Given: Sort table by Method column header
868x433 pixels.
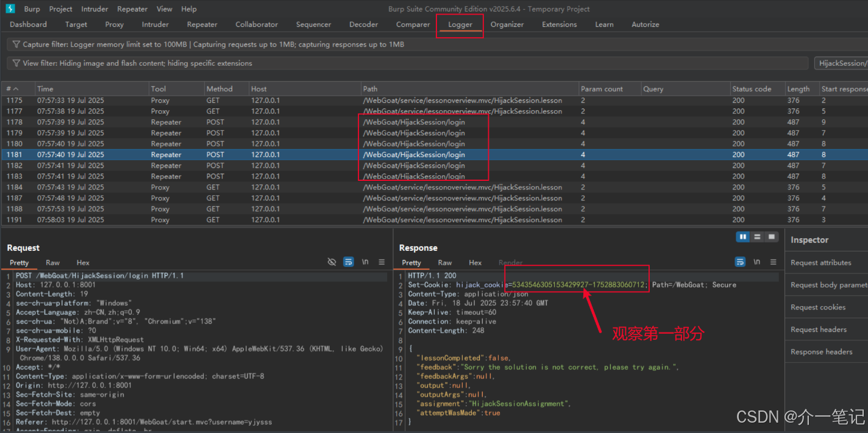Looking at the screenshot, I should pyautogui.click(x=226, y=89).
